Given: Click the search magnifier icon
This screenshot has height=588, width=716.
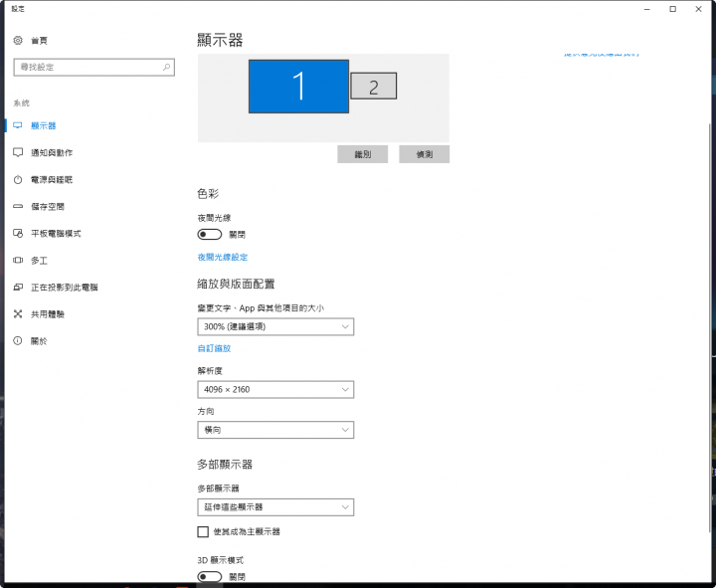Looking at the screenshot, I should (167, 68).
